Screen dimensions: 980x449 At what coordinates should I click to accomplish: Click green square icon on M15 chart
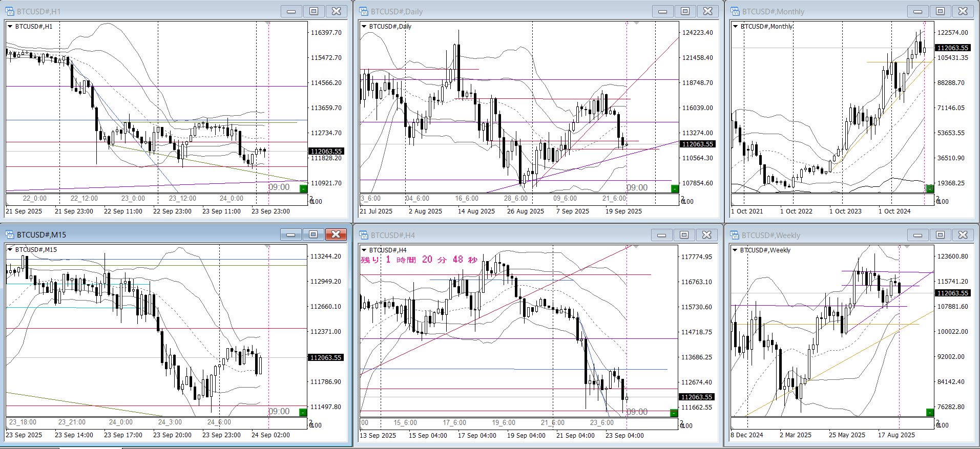pyautogui.click(x=303, y=413)
